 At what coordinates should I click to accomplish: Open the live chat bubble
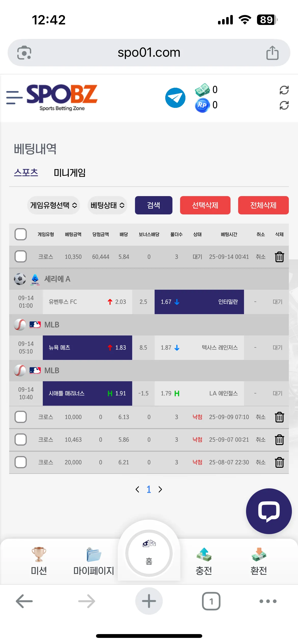269,511
